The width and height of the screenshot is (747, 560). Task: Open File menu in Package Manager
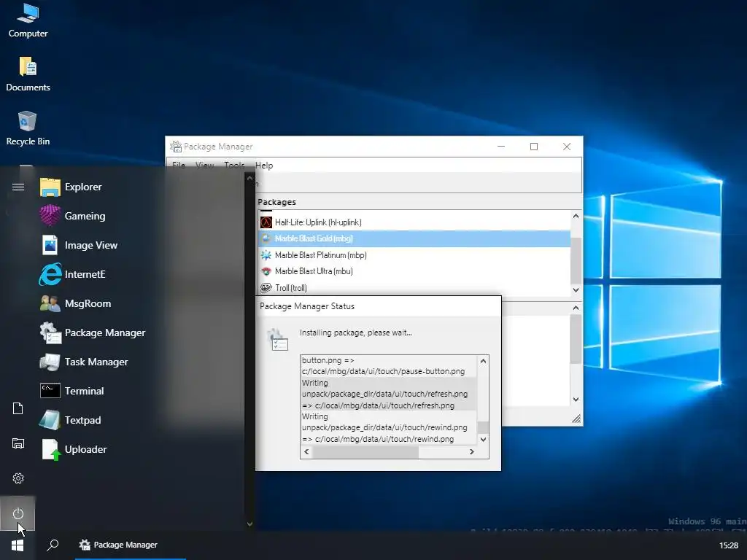(179, 166)
